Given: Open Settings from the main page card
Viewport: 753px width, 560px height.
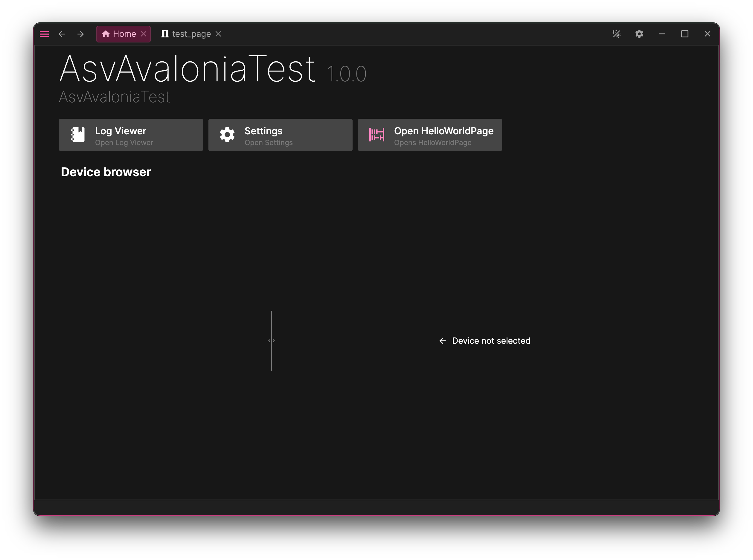Looking at the screenshot, I should (x=280, y=135).
